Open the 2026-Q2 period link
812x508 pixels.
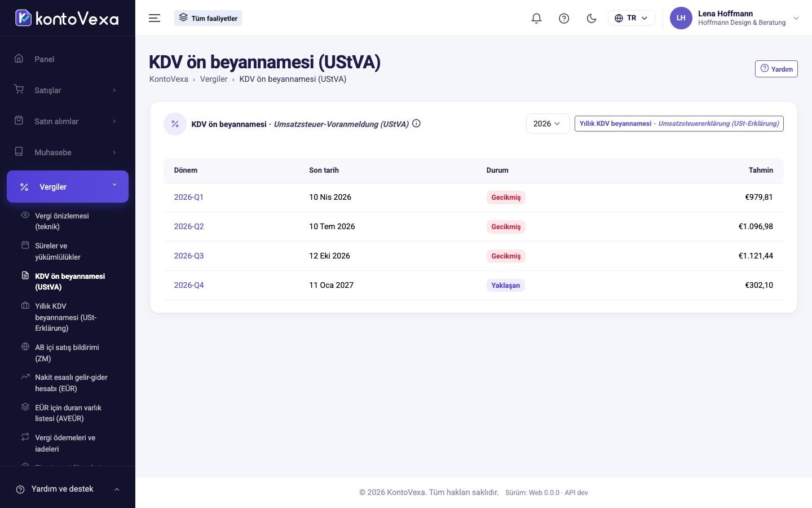[x=189, y=226]
